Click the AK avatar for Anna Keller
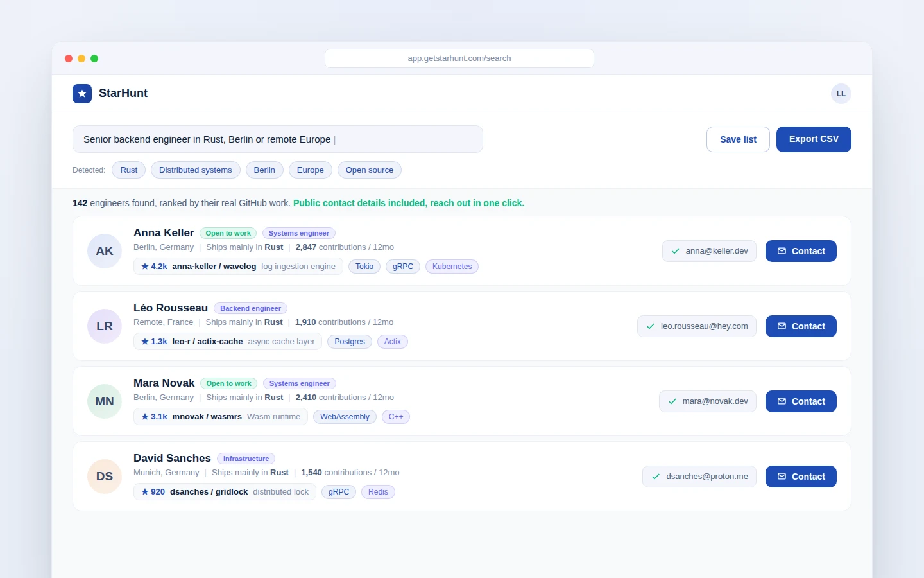This screenshot has width=924, height=578. (105, 251)
